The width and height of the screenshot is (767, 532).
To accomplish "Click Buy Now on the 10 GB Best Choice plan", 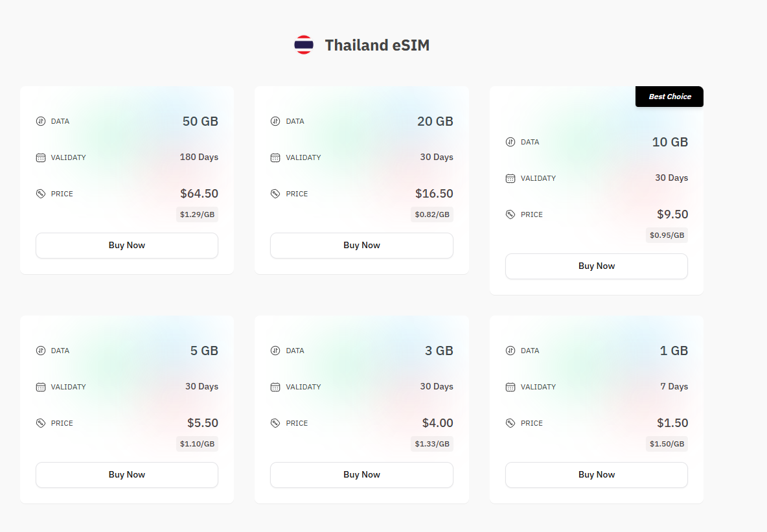I will click(x=596, y=266).
